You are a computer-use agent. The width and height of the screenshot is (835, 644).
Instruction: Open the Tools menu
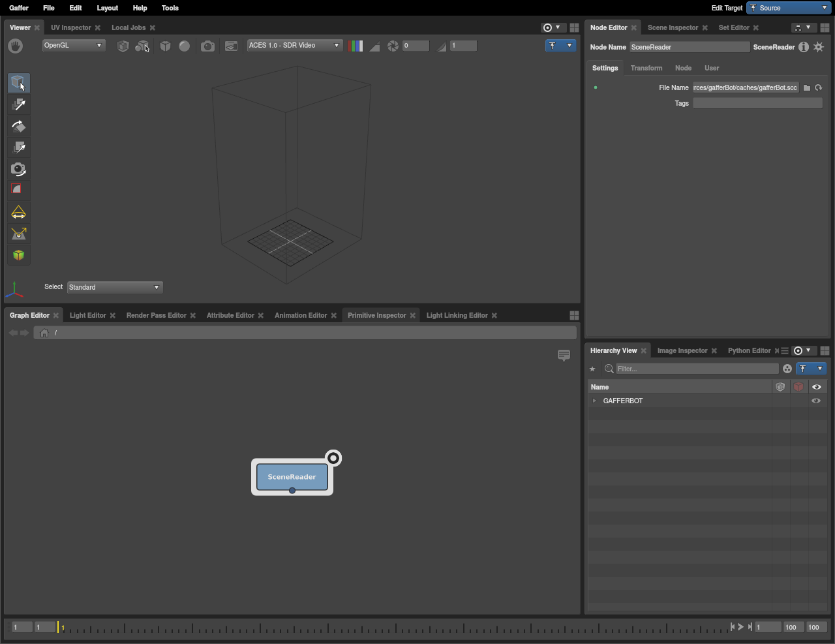(x=170, y=8)
